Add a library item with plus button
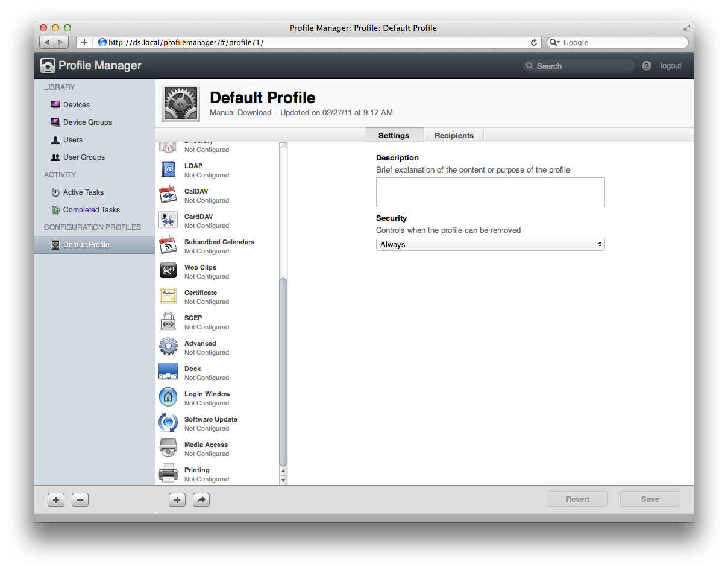The image size is (728, 570). [56, 499]
